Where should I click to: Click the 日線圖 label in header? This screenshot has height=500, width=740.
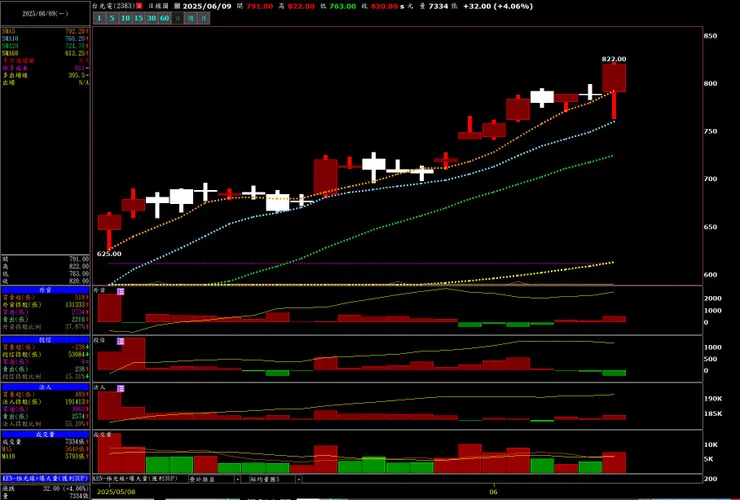(158, 6)
